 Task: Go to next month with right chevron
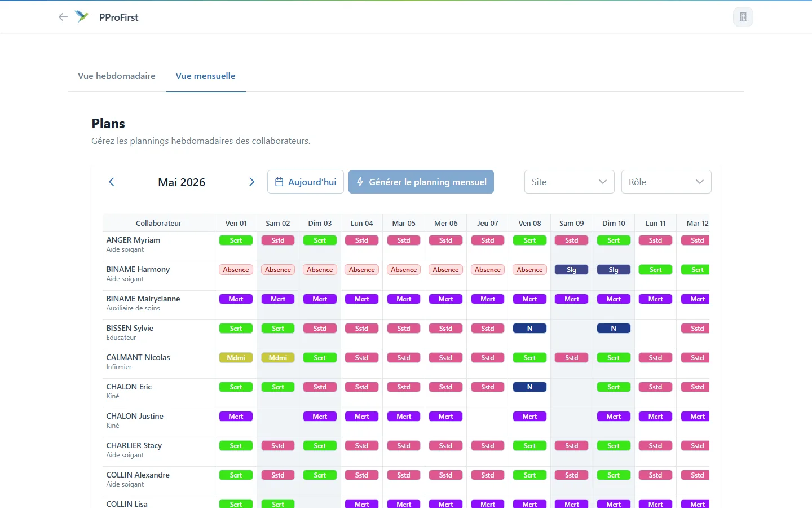click(251, 182)
